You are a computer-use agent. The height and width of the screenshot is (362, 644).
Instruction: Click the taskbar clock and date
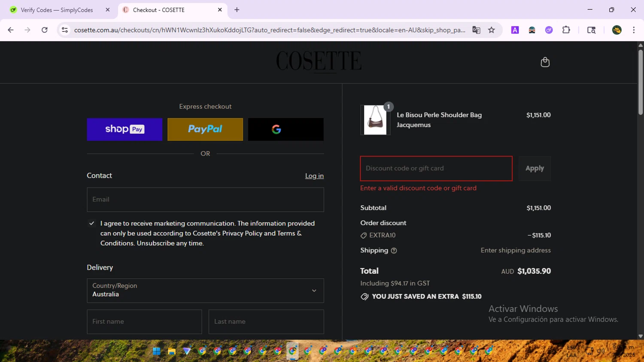(624, 351)
